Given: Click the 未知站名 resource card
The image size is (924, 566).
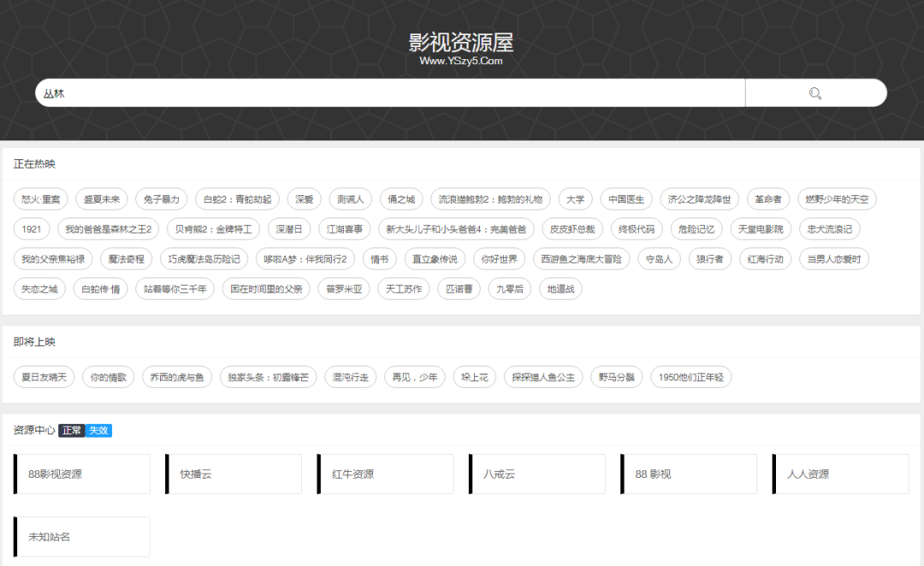Looking at the screenshot, I should [82, 537].
